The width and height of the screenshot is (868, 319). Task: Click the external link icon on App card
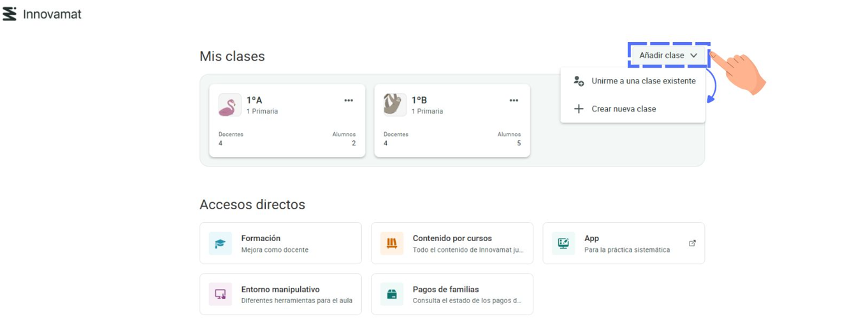point(692,243)
